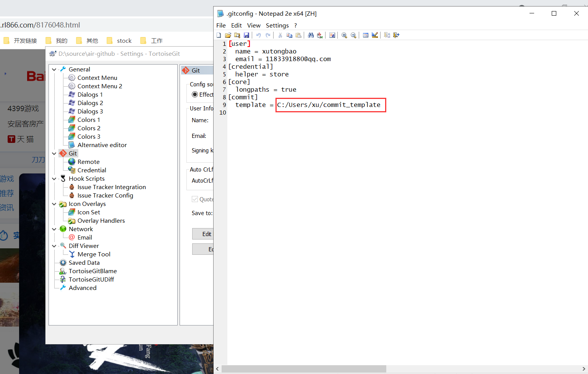The image size is (588, 374).
Task: Paste from clipboard using the toolbar icon
Action: [x=298, y=35]
